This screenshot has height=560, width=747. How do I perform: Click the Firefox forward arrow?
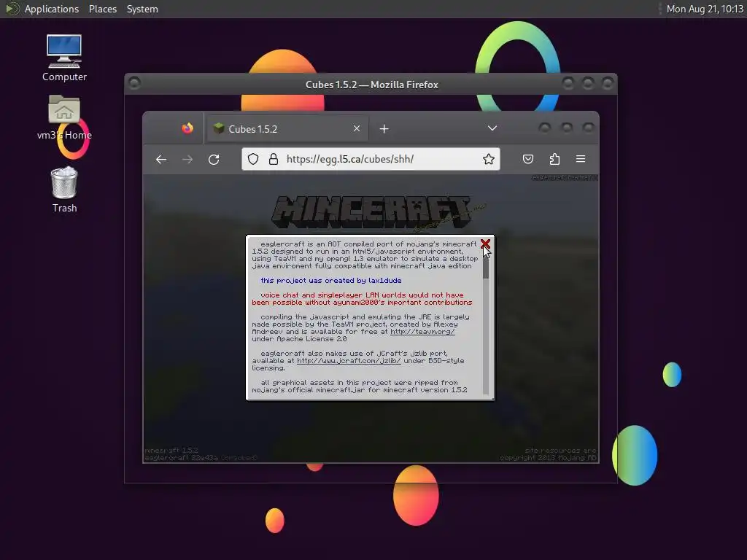pyautogui.click(x=187, y=159)
